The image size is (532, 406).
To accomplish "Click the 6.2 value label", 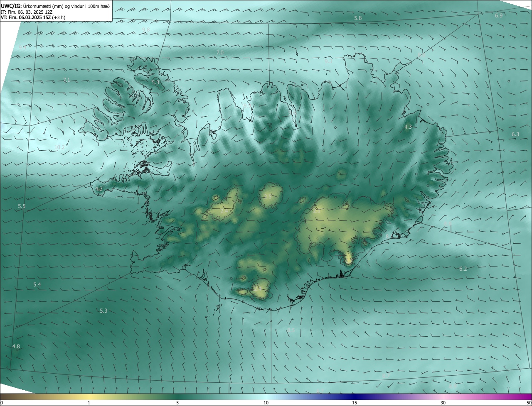I will coord(463,269).
